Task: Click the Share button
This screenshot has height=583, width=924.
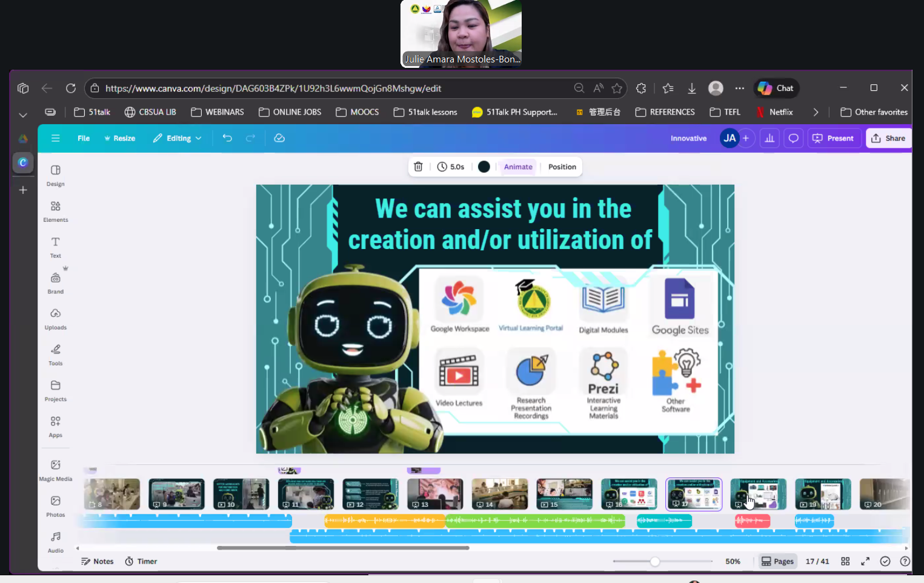Action: [888, 138]
